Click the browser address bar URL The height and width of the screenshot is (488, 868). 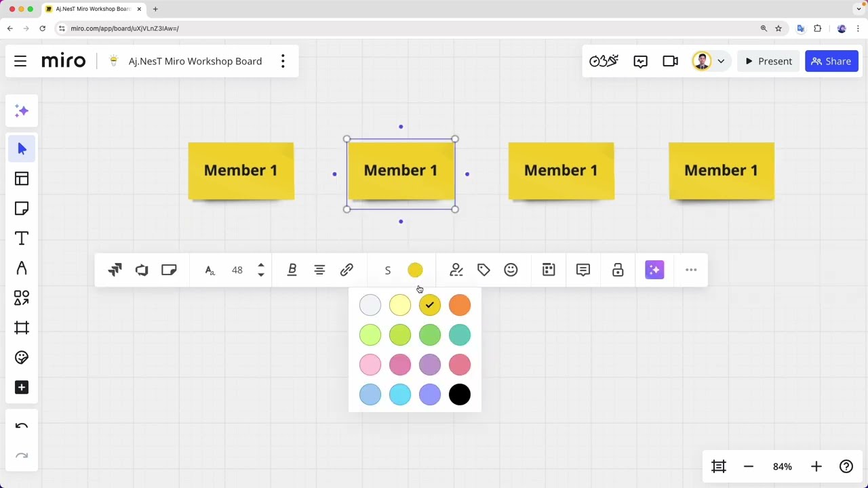pos(125,28)
